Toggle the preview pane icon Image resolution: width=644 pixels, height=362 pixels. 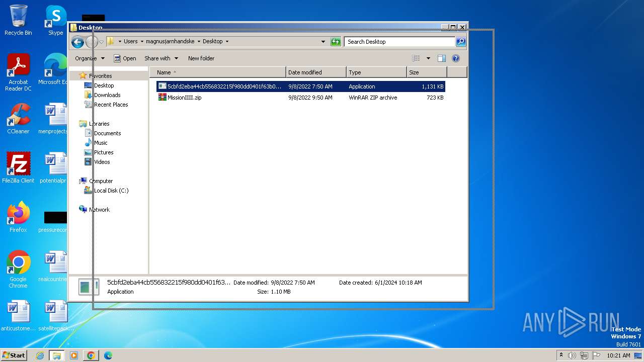tap(441, 58)
